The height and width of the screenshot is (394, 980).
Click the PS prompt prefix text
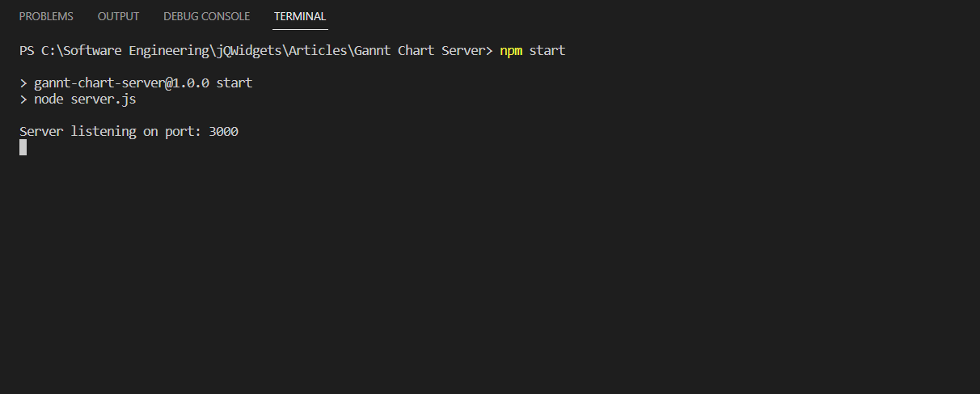[x=27, y=50]
